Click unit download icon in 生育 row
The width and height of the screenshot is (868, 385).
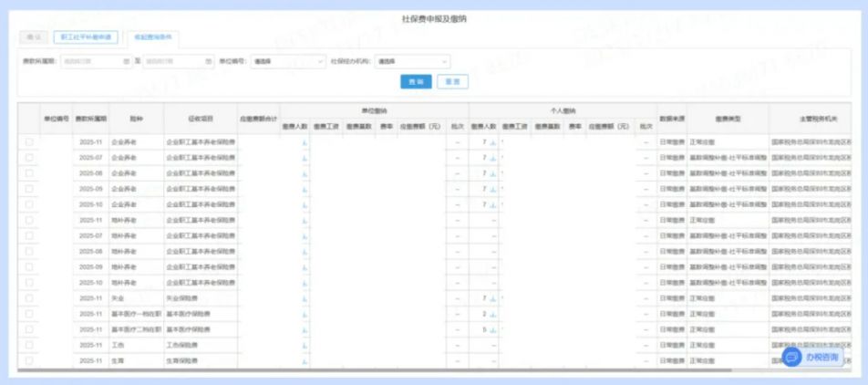(305, 361)
